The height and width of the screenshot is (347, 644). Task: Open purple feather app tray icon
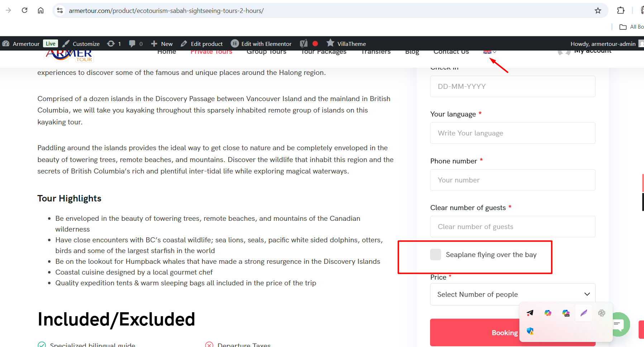(584, 313)
